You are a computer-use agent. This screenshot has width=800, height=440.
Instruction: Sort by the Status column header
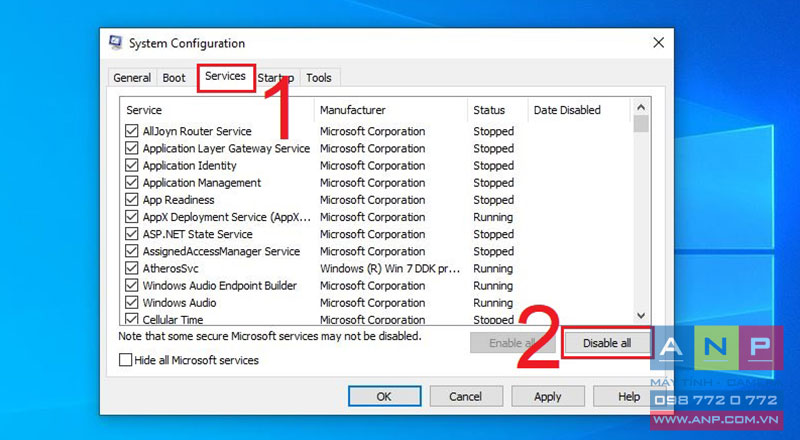pyautogui.click(x=497, y=110)
